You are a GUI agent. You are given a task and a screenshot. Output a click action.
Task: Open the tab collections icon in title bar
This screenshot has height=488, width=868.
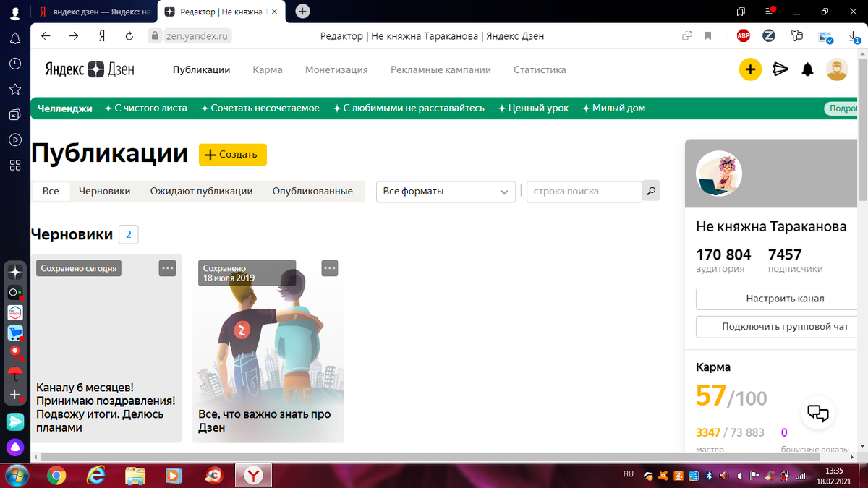click(x=741, y=11)
